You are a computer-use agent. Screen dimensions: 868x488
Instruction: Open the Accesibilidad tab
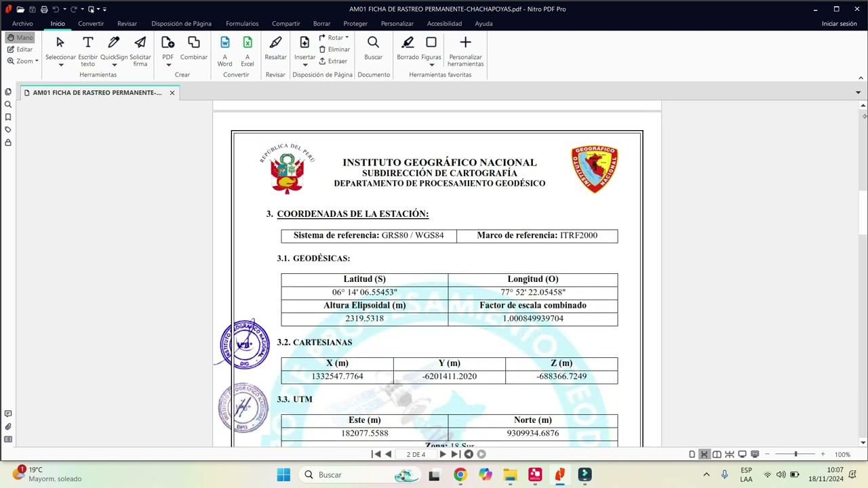(444, 24)
